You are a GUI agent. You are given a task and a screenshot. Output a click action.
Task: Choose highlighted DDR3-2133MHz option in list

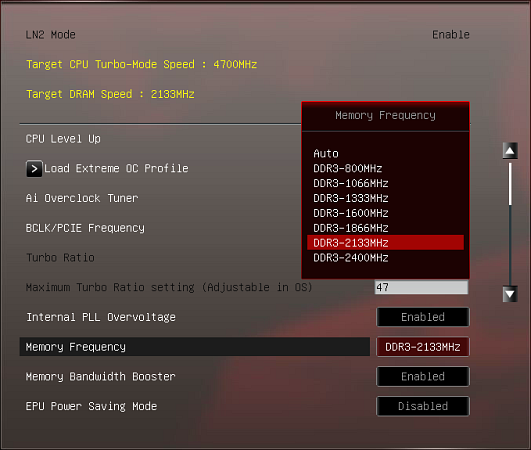pos(385,243)
